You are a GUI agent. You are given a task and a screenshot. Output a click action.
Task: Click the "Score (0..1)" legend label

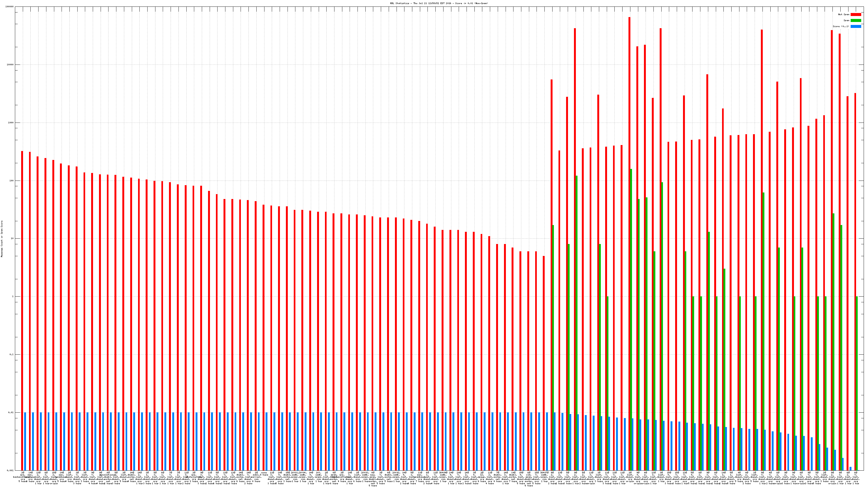click(841, 26)
